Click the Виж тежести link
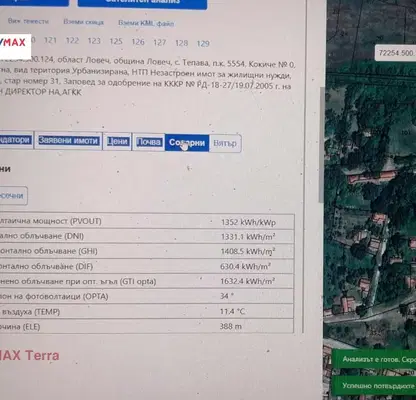Screen dimensions: 416x400 28,21
